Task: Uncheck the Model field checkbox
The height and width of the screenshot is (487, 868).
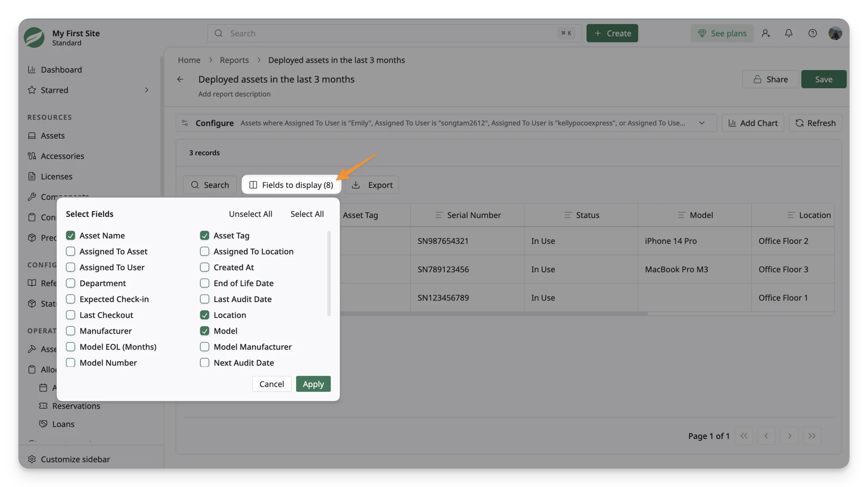Action: (204, 331)
